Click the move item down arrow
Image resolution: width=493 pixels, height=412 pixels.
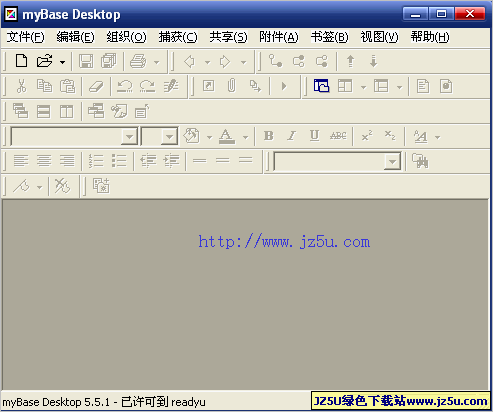tap(373, 61)
